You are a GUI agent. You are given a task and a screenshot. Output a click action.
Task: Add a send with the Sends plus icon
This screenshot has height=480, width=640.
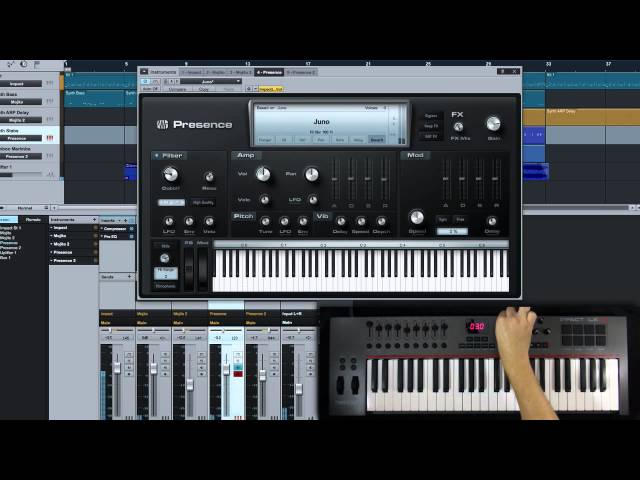(129, 277)
